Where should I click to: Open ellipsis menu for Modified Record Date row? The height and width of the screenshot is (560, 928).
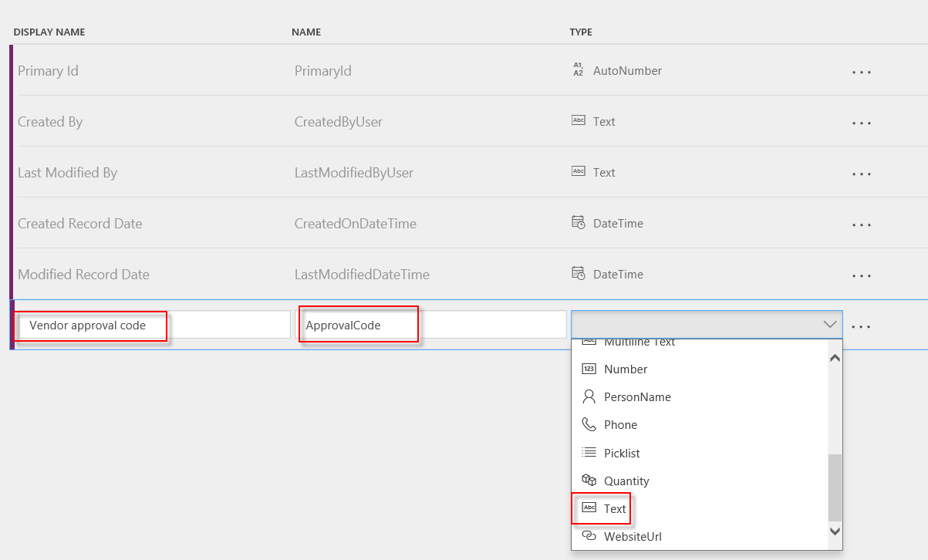[x=861, y=275]
